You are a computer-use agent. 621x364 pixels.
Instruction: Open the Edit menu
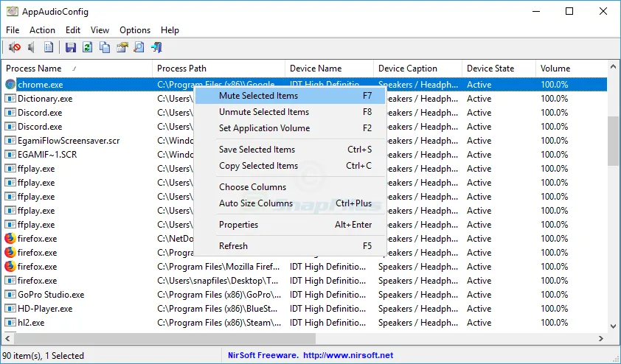[73, 30]
